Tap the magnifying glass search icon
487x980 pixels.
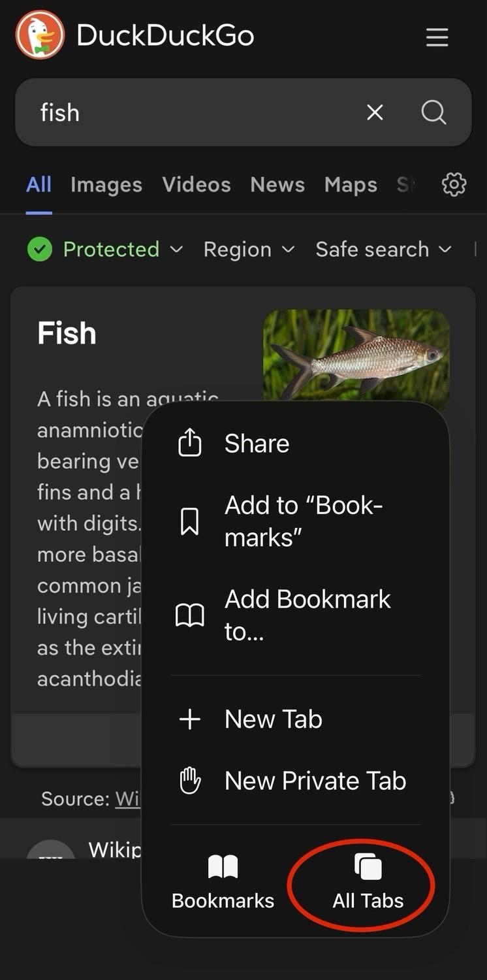pyautogui.click(x=433, y=112)
